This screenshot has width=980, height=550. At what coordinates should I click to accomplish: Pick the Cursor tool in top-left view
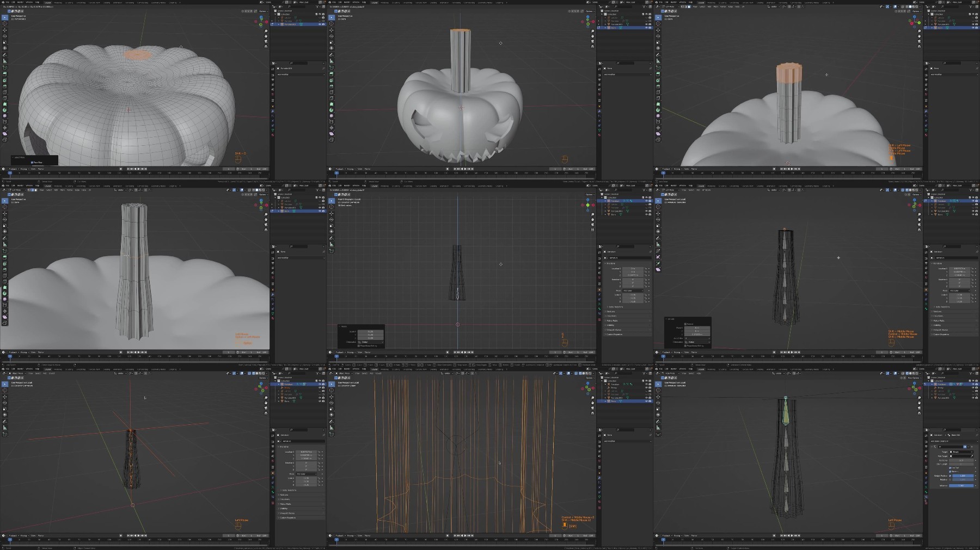(5, 23)
